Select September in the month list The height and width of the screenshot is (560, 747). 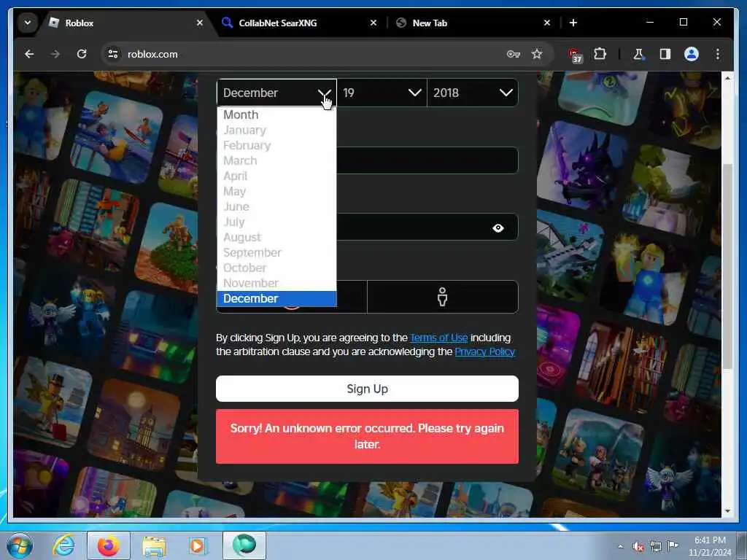(276, 252)
